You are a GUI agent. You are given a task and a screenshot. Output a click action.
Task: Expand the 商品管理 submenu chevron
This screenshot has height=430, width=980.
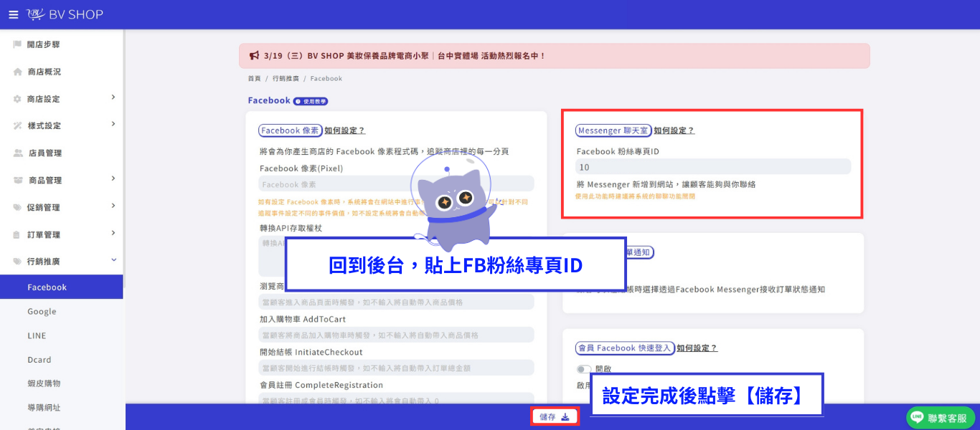(x=113, y=179)
